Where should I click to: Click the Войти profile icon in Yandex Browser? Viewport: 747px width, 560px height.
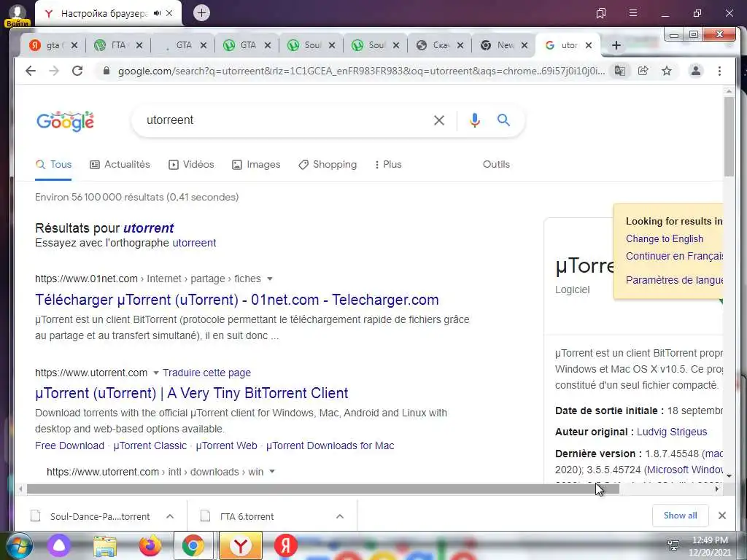18,15
